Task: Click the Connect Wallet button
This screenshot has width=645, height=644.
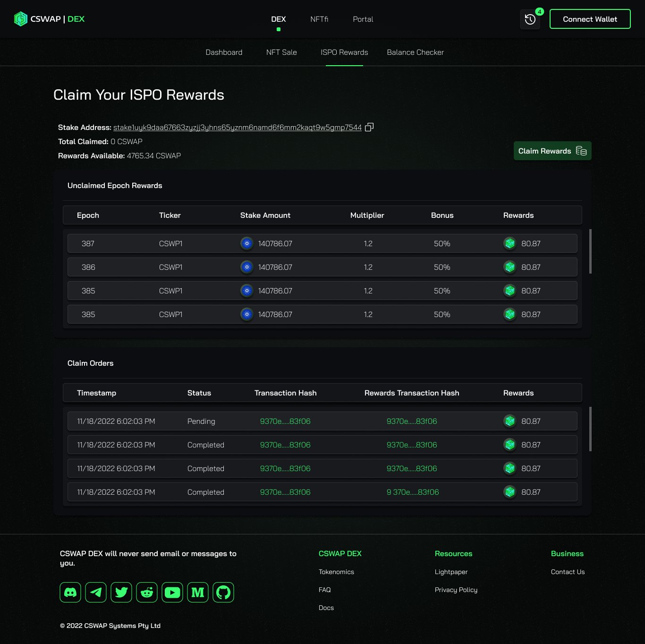Action: (590, 19)
